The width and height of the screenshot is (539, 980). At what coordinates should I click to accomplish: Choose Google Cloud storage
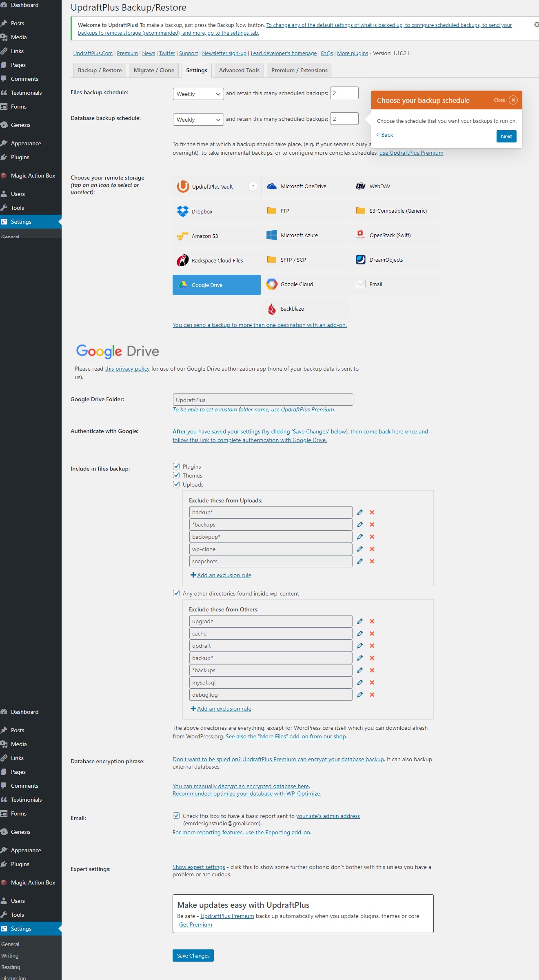306,284
